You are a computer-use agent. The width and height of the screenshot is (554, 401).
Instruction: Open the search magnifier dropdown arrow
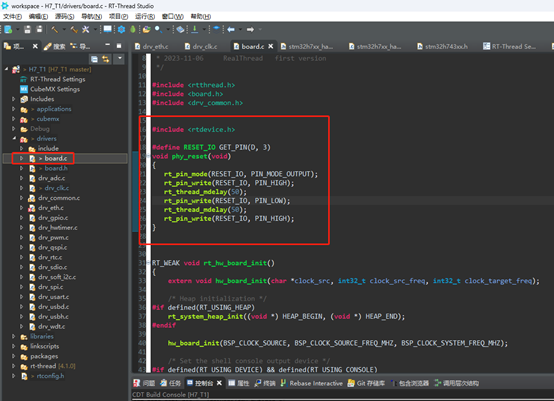[x=168, y=30]
